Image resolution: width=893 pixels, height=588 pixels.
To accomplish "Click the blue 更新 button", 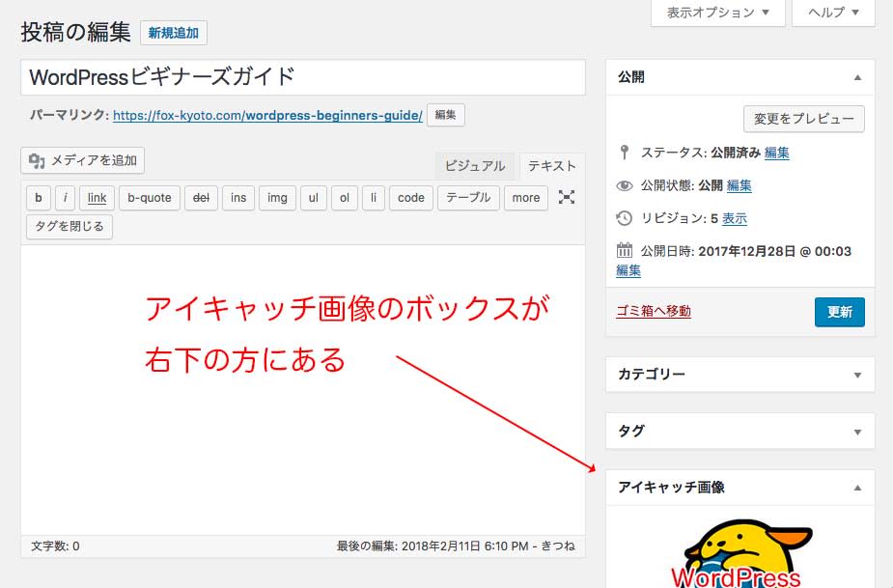I will 840,312.
